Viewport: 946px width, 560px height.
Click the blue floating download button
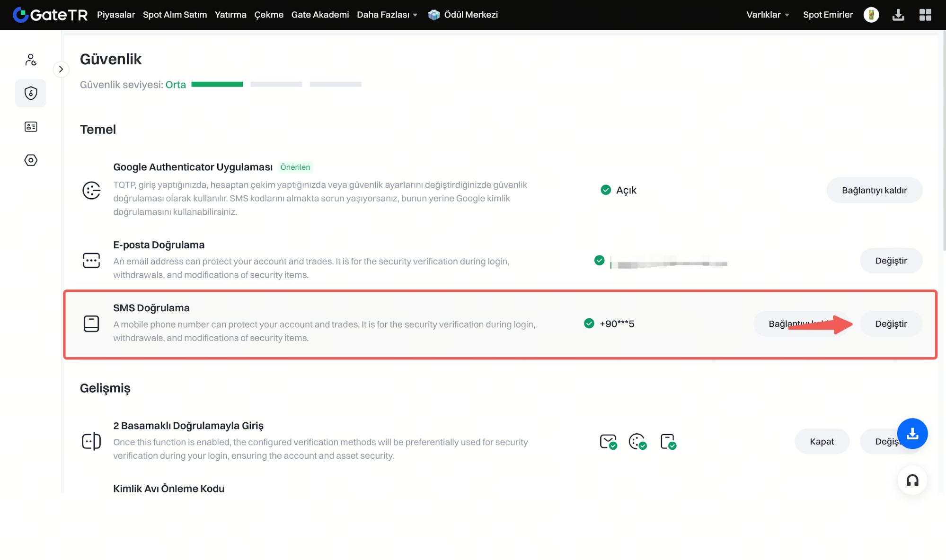pyautogui.click(x=912, y=433)
